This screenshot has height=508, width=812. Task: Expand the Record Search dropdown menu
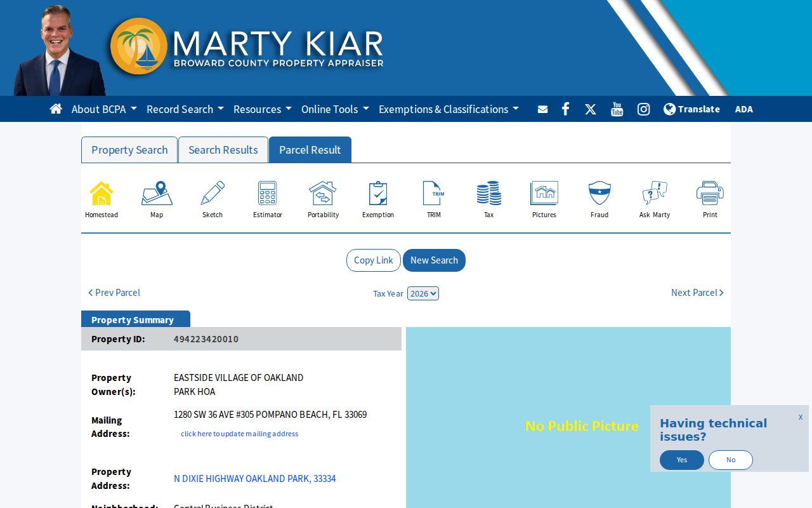(x=185, y=109)
